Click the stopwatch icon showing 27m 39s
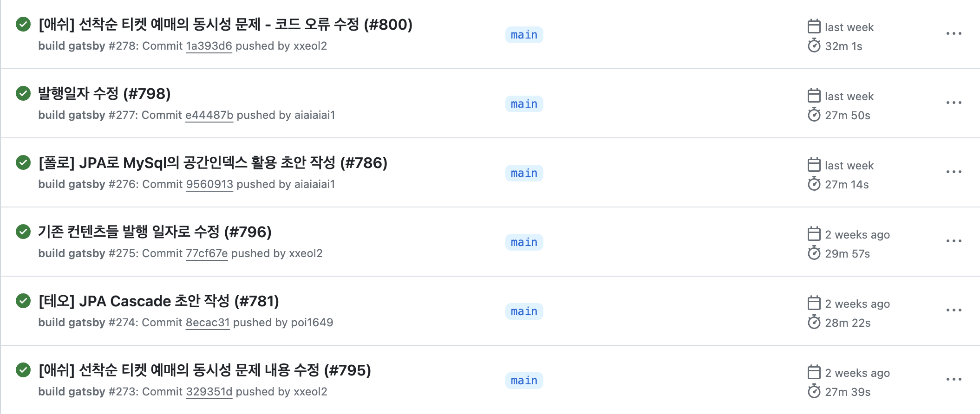Screen dimensions: 980x414 click(x=814, y=391)
